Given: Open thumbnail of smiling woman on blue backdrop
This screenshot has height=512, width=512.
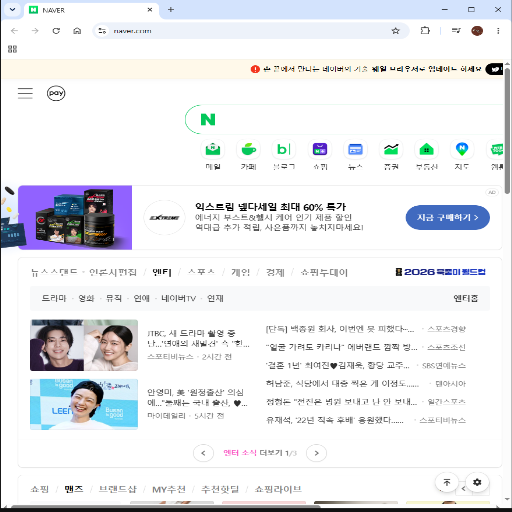Looking at the screenshot, I should click(x=84, y=404).
